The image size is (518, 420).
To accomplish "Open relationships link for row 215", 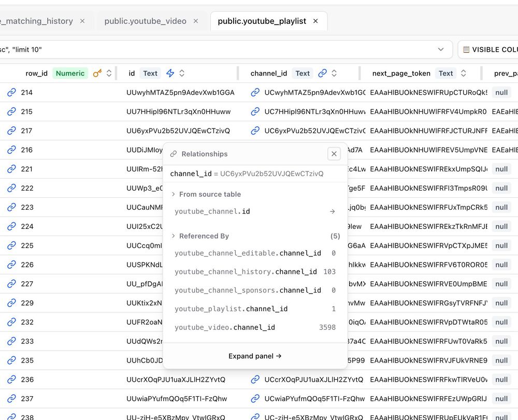I will pyautogui.click(x=11, y=112).
